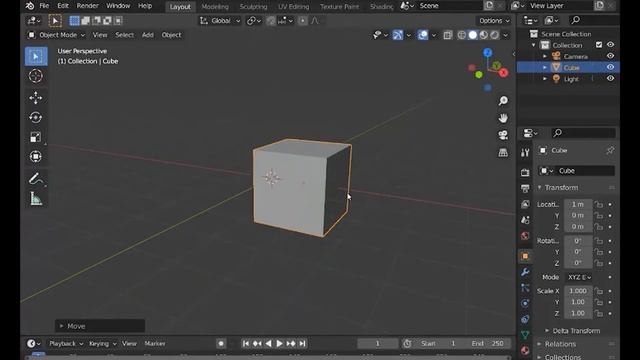Image resolution: width=640 pixels, height=360 pixels.
Task: Click the Marker timeline menu
Action: (x=155, y=344)
